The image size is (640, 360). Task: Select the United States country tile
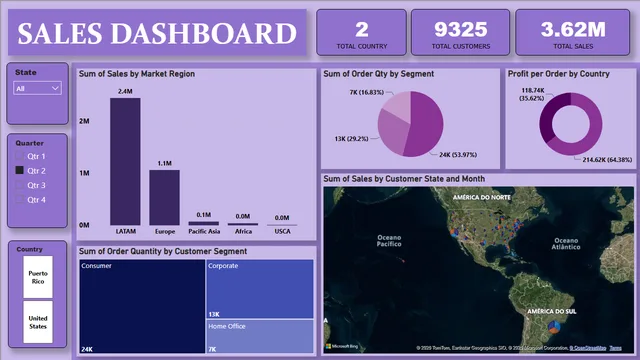coord(38,322)
